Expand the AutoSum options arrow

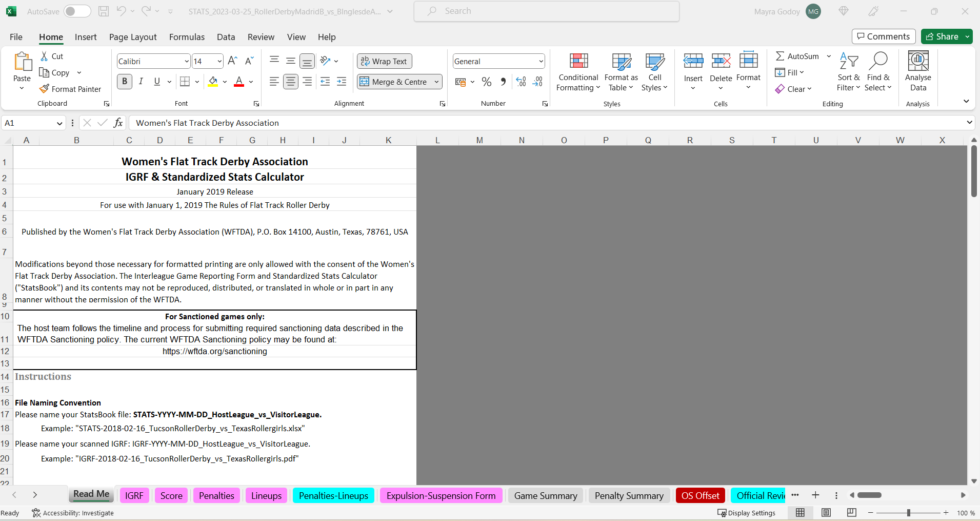[829, 56]
